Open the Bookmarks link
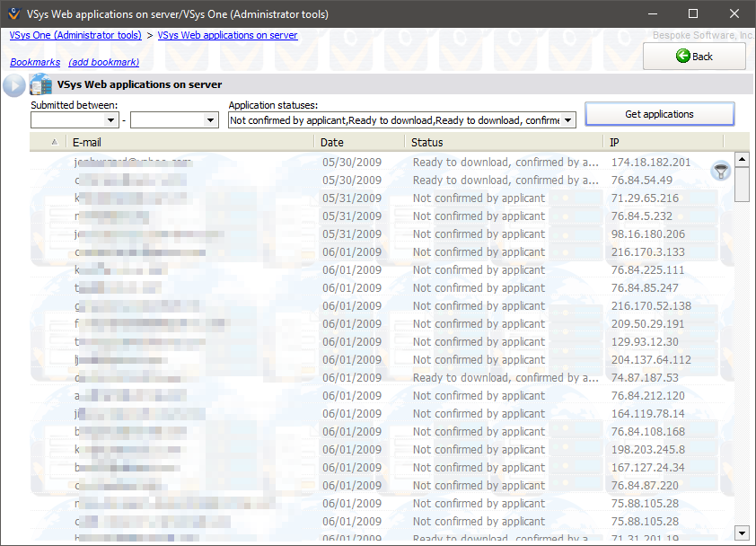 click(35, 62)
